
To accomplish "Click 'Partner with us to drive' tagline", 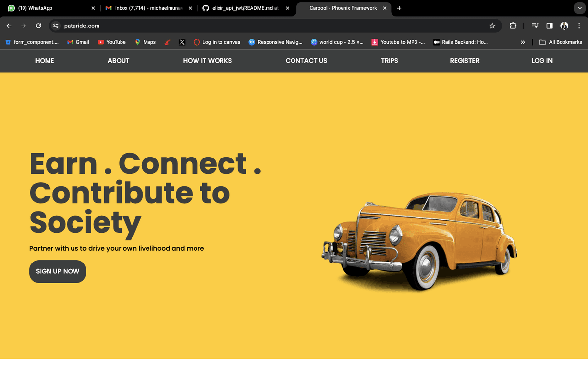I will 117,248.
